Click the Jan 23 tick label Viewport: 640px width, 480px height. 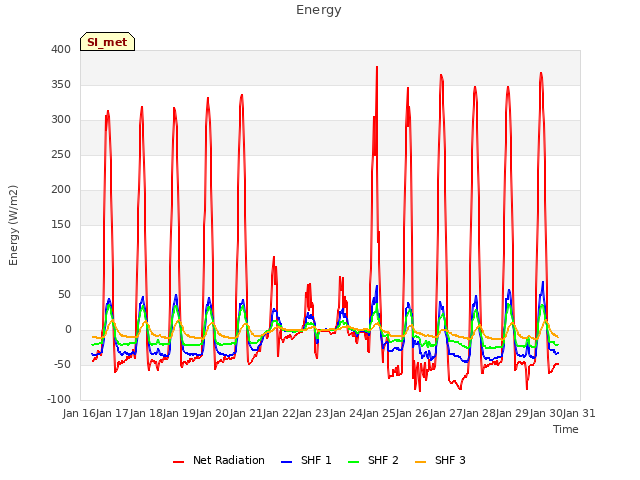point(313,413)
